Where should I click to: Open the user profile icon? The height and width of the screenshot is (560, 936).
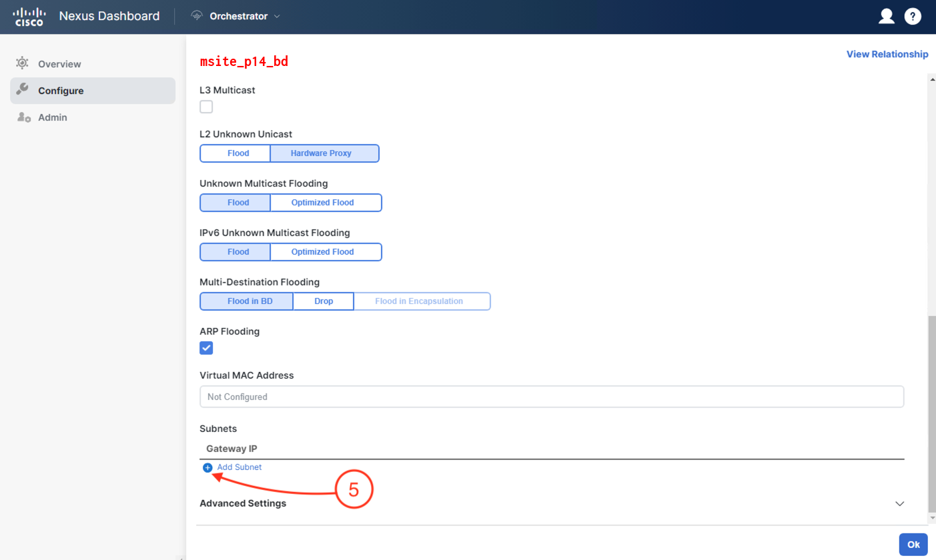(x=886, y=17)
